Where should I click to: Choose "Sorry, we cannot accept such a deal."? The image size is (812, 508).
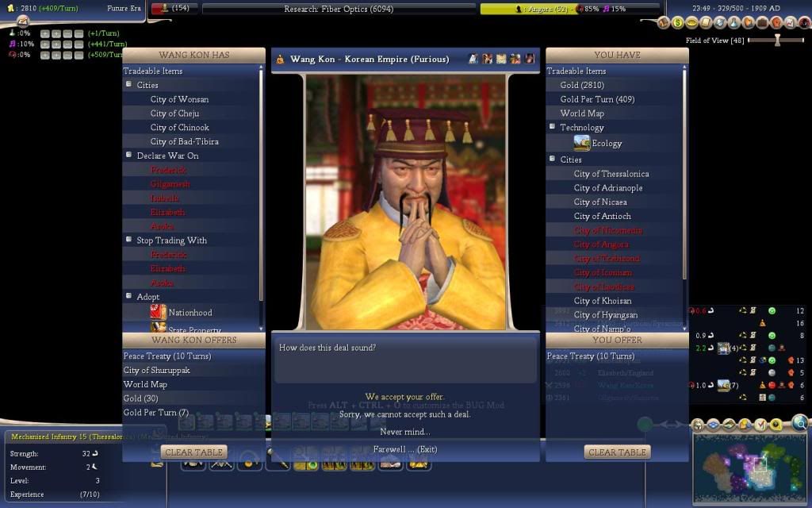click(405, 414)
